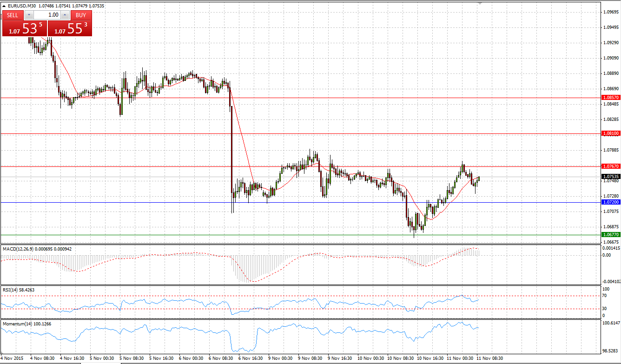621x364 pixels.
Task: Select the red 1.08570 price level label
Action: [610, 98]
